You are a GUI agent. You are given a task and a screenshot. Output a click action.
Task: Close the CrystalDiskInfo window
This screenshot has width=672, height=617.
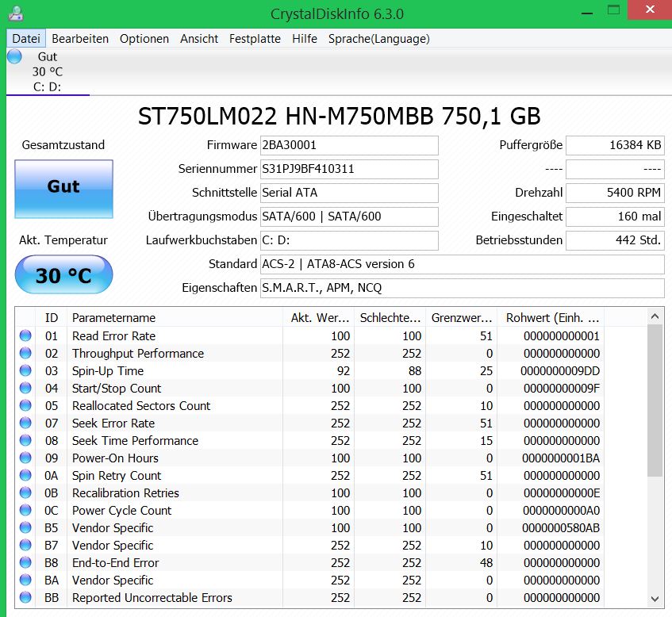pos(650,10)
